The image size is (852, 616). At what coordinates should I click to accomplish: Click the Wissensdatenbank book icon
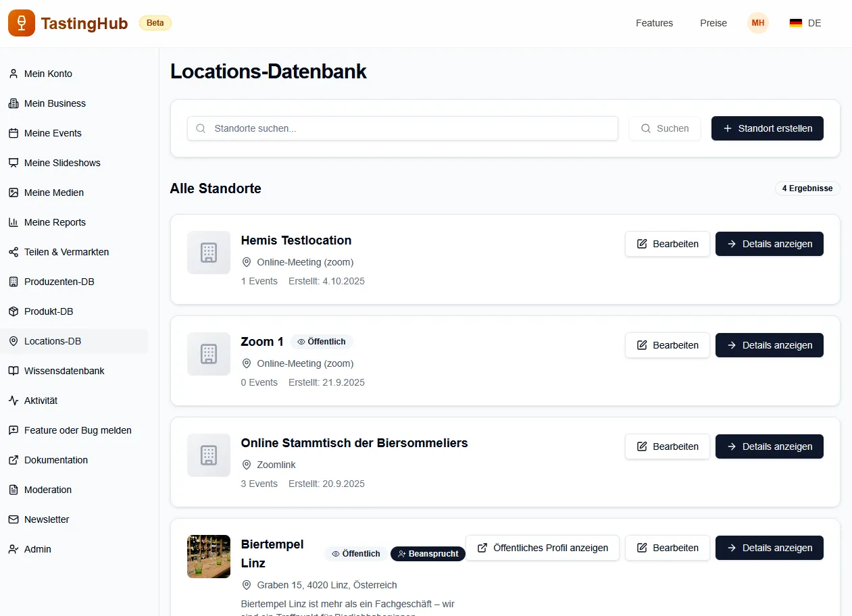pyautogui.click(x=14, y=371)
